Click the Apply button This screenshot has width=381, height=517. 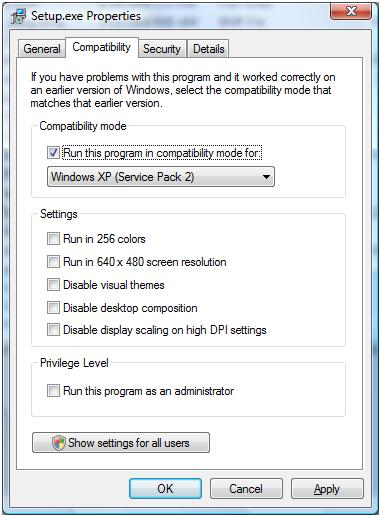click(x=327, y=489)
